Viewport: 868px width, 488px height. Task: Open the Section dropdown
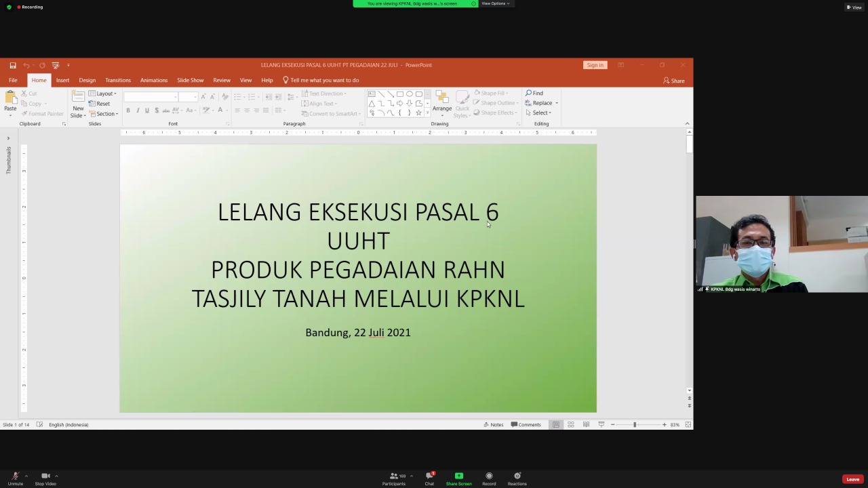pos(104,114)
